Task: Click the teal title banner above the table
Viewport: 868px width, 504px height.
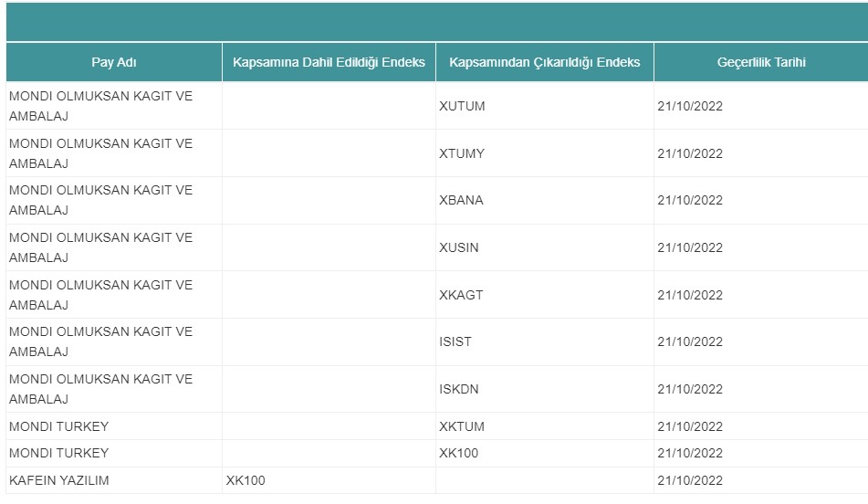Action: coord(437,22)
